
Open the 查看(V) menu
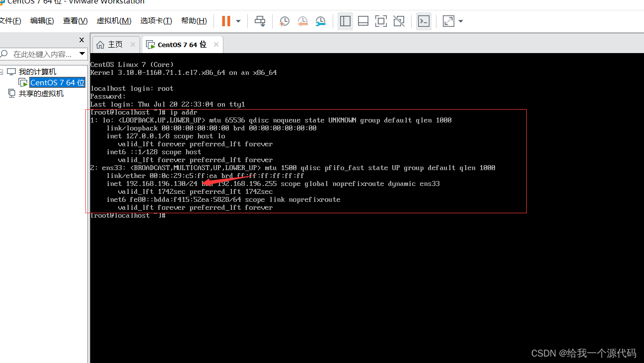click(75, 21)
